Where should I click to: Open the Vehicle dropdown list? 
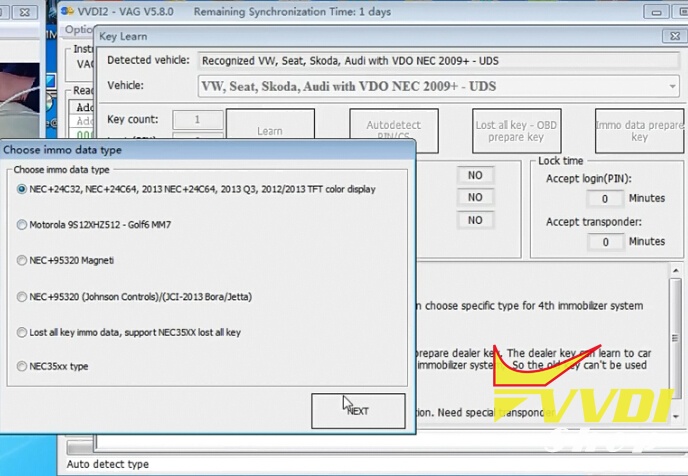672,86
